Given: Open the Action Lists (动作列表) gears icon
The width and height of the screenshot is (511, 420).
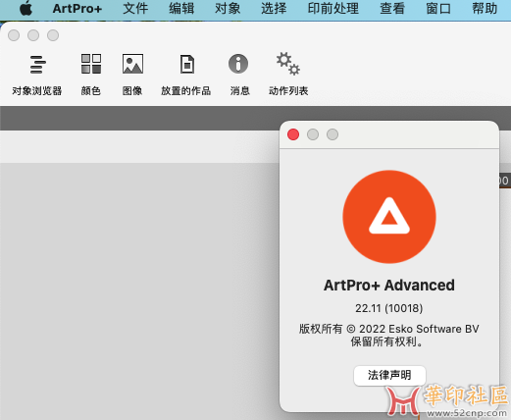Looking at the screenshot, I should click(x=288, y=64).
